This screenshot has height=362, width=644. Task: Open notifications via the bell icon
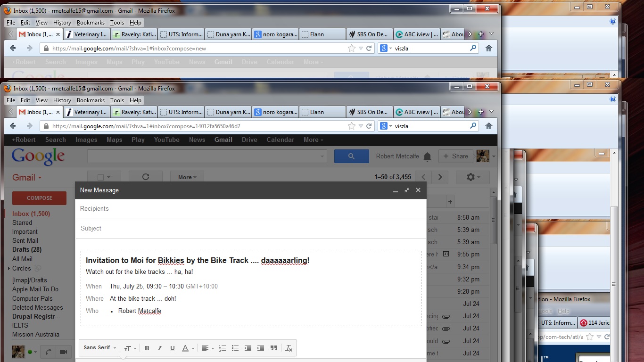[x=427, y=156]
